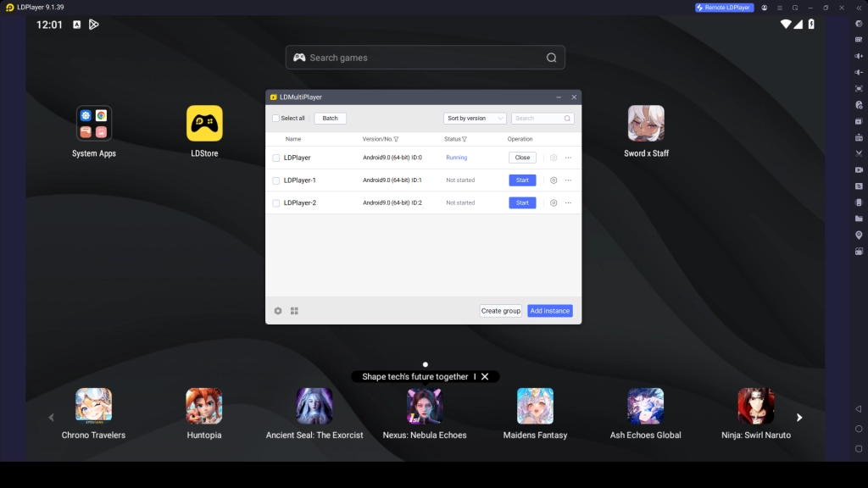
Task: Open more options ellipsis for LDPlayer row
Action: [569, 158]
